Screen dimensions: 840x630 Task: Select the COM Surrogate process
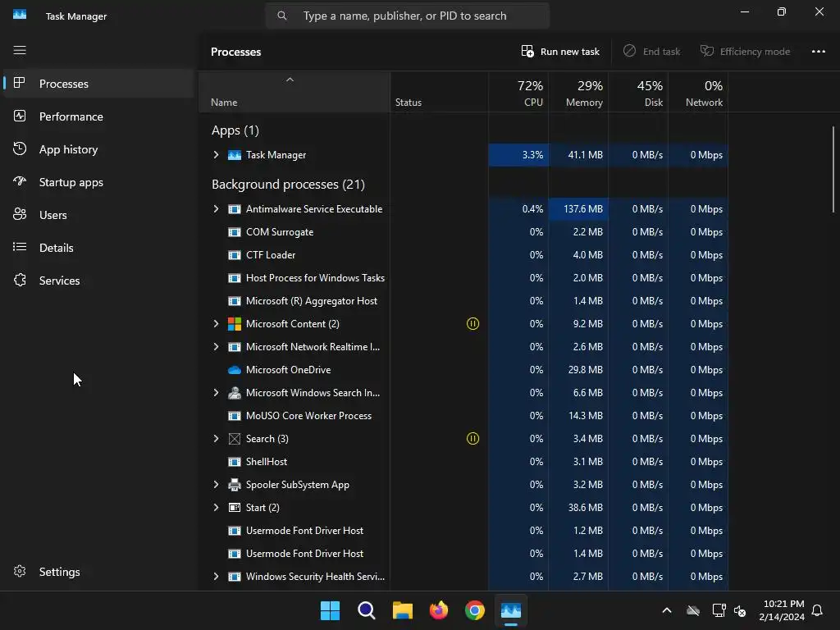(463, 232)
